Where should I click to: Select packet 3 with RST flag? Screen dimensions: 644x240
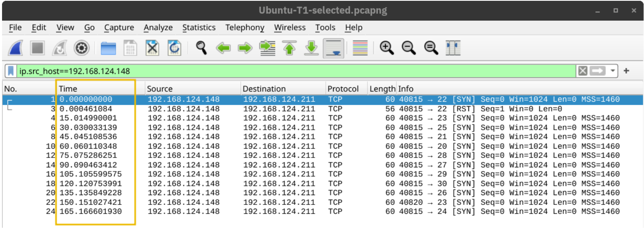[323, 109]
